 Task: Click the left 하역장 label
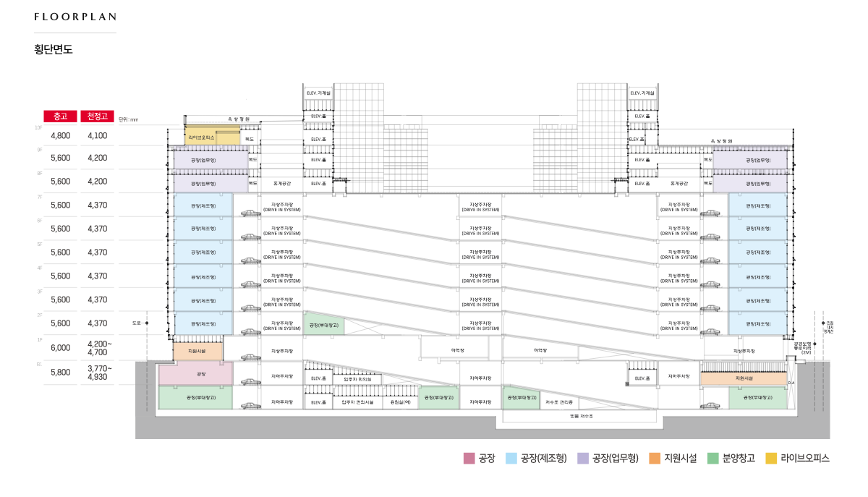(456, 349)
